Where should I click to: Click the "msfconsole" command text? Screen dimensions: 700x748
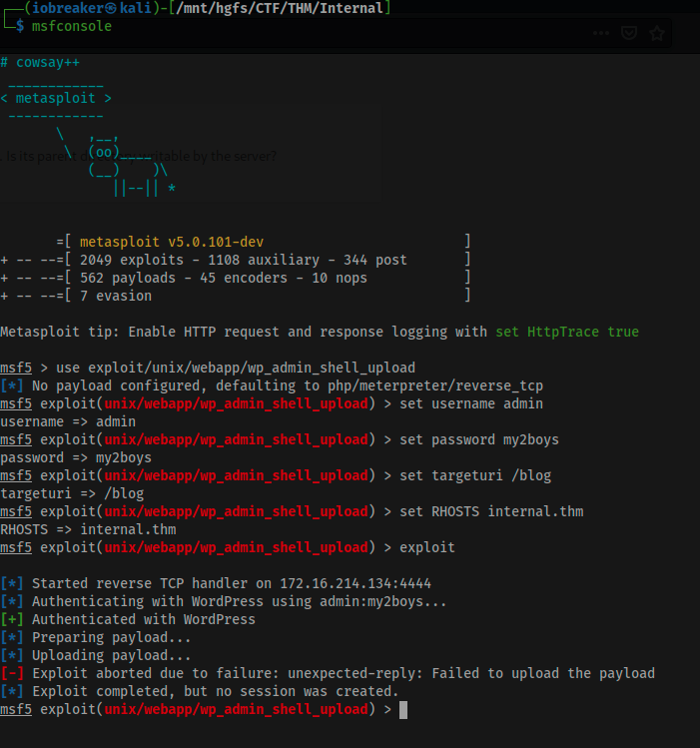72,26
